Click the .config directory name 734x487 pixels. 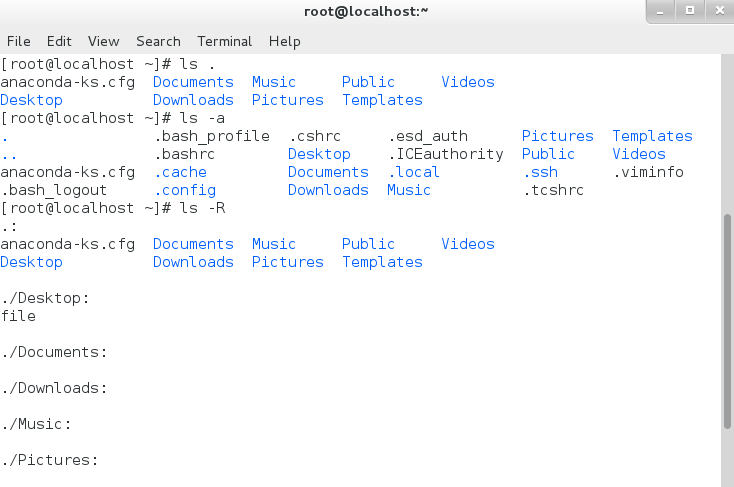coord(185,191)
